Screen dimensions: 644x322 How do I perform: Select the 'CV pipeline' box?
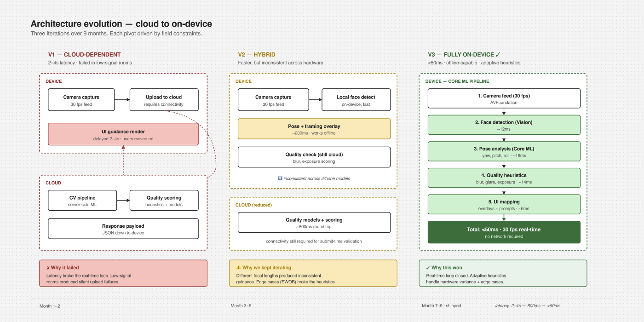[81, 201]
